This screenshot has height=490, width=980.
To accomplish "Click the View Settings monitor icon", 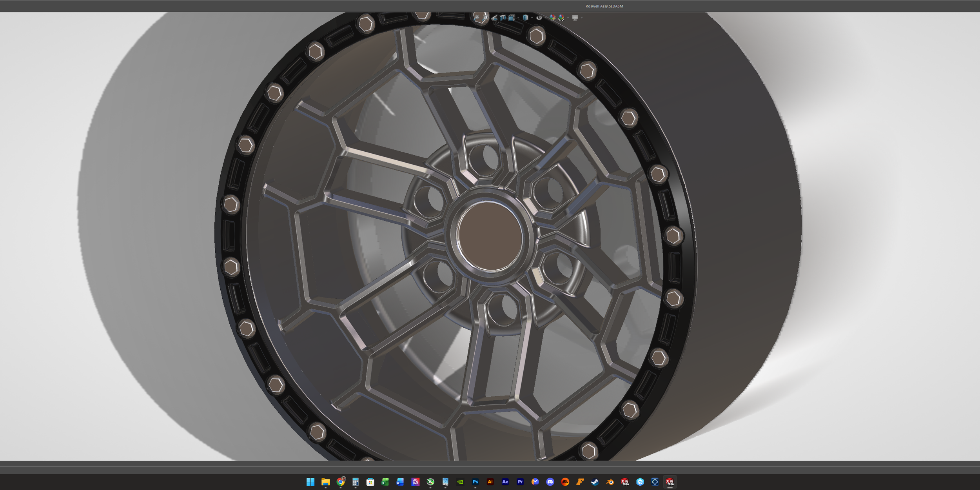I will click(x=575, y=18).
